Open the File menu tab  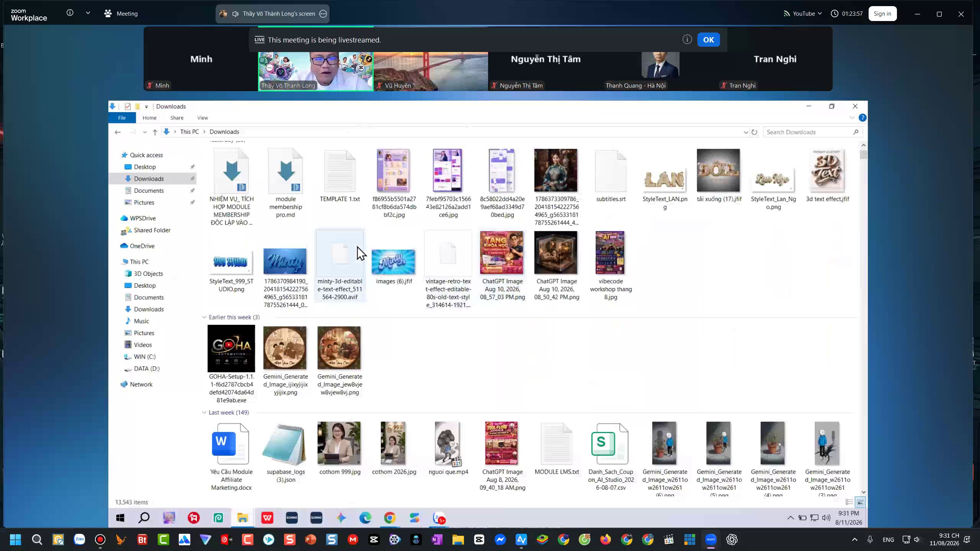point(122,118)
